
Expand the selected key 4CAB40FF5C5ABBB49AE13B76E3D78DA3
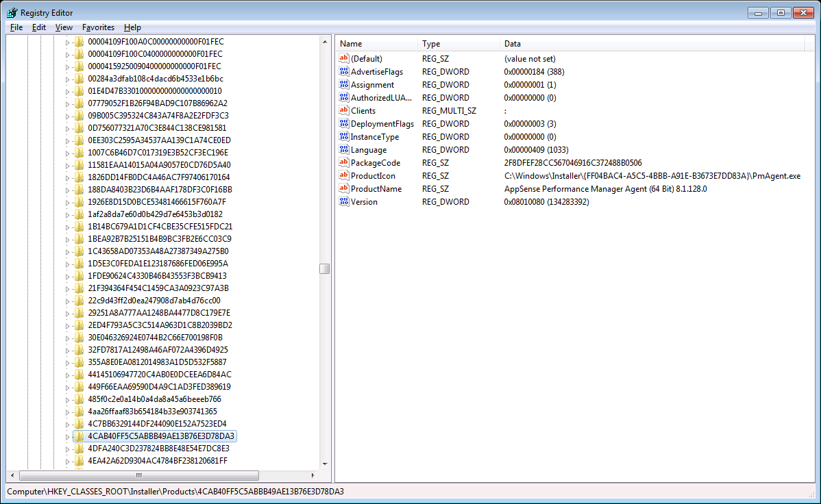pos(67,436)
